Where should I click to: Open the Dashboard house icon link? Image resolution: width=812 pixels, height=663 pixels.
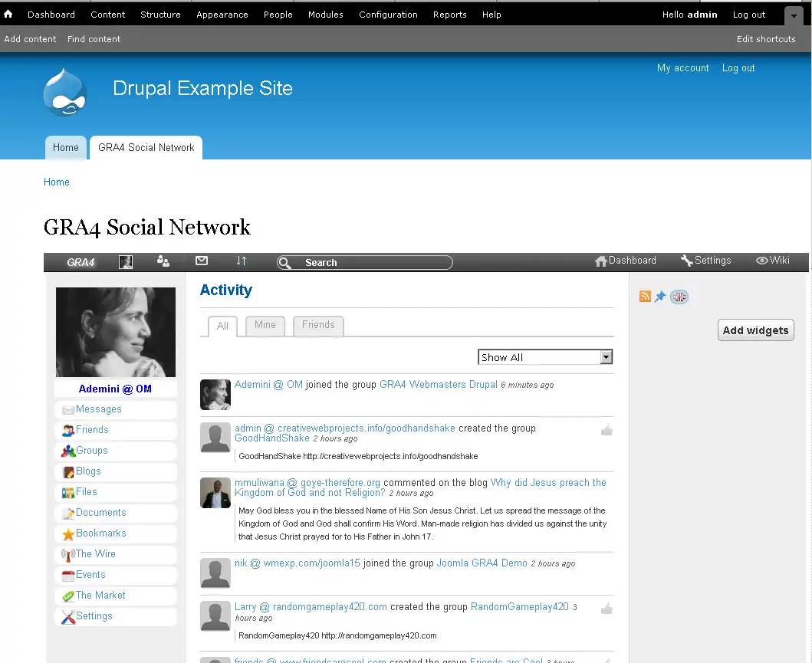626,261
